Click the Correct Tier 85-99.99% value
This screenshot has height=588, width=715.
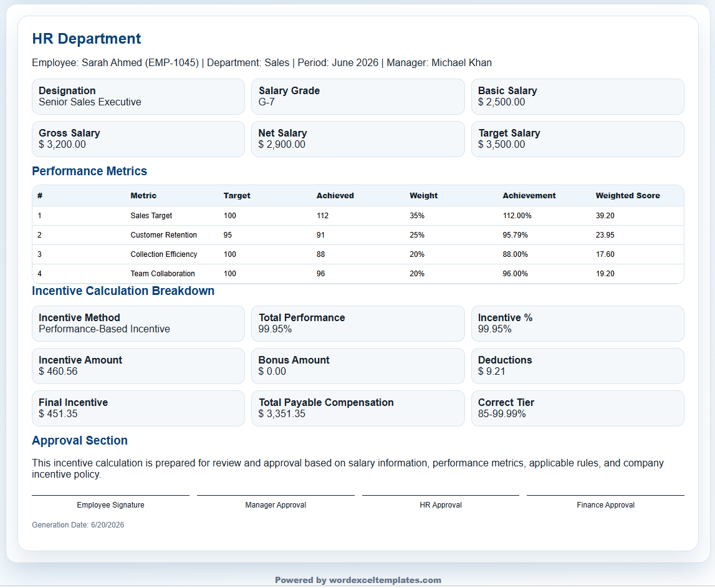[502, 414]
